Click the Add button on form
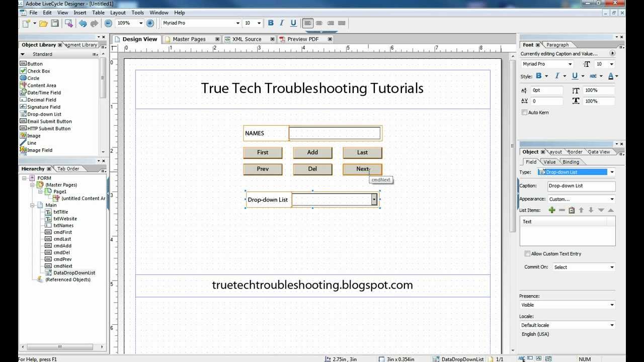 click(312, 153)
